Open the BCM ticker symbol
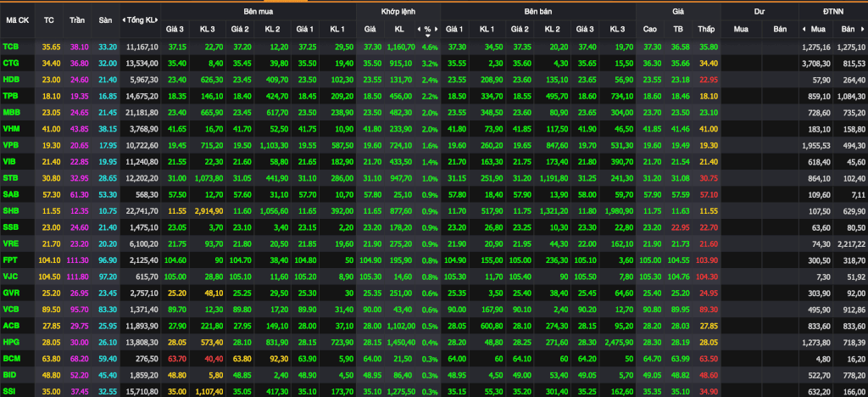 click(x=10, y=360)
